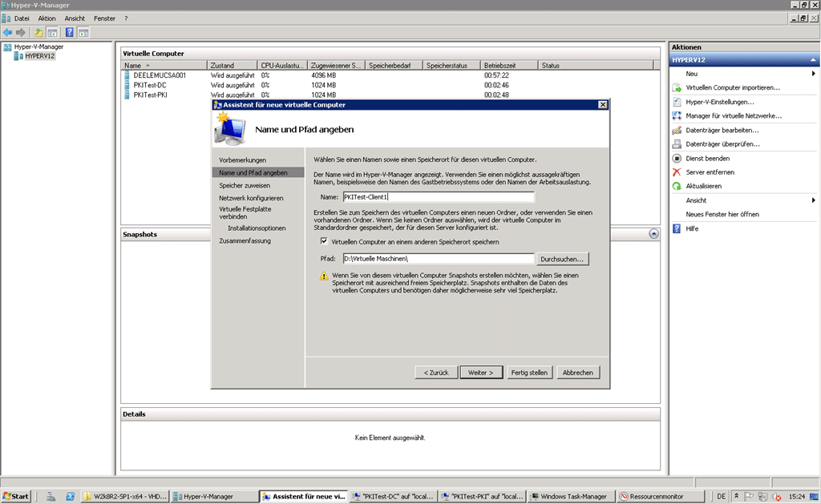Click the Manager für virtuelle Netzwerke icon
This screenshot has width=821, height=504.
(677, 115)
